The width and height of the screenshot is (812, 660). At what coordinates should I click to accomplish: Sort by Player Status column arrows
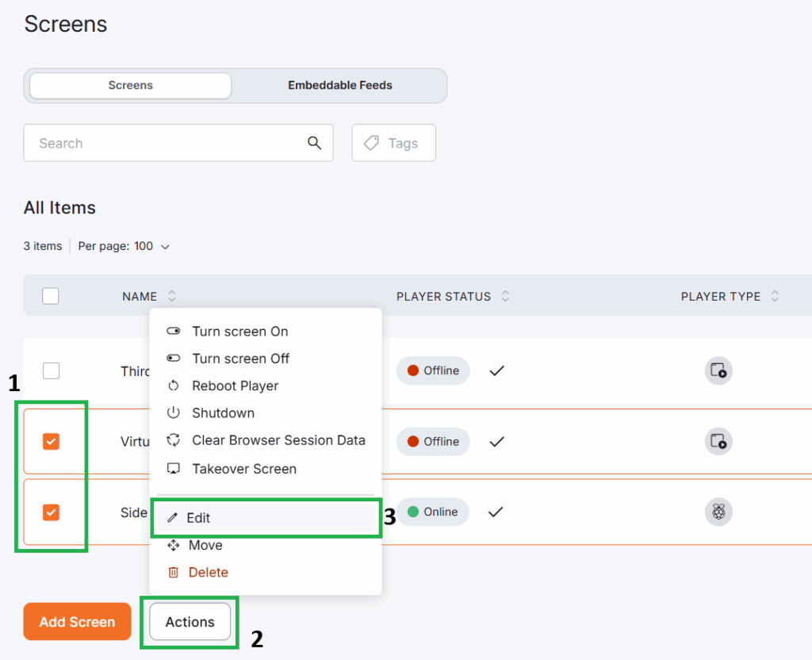505,297
